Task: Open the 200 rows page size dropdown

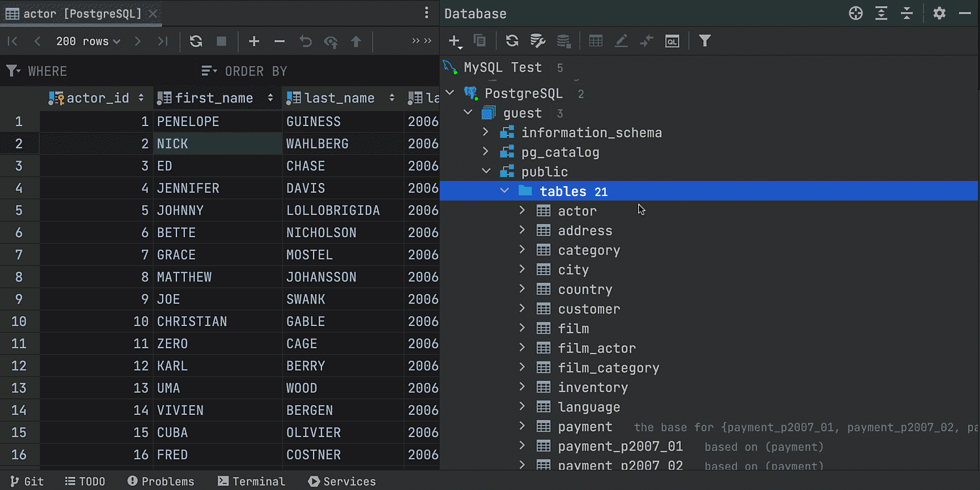Action: tap(88, 41)
